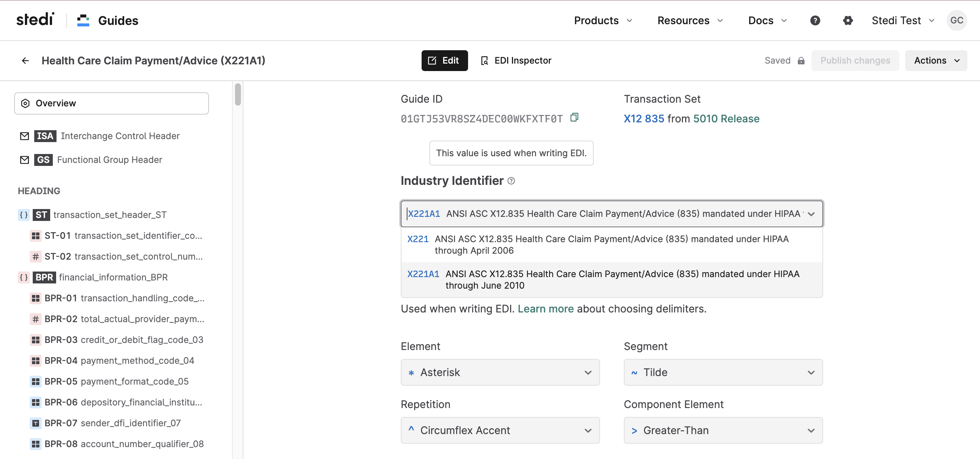The width and height of the screenshot is (980, 459).
Task: Click the BPR-08 grid icon
Action: click(x=35, y=444)
